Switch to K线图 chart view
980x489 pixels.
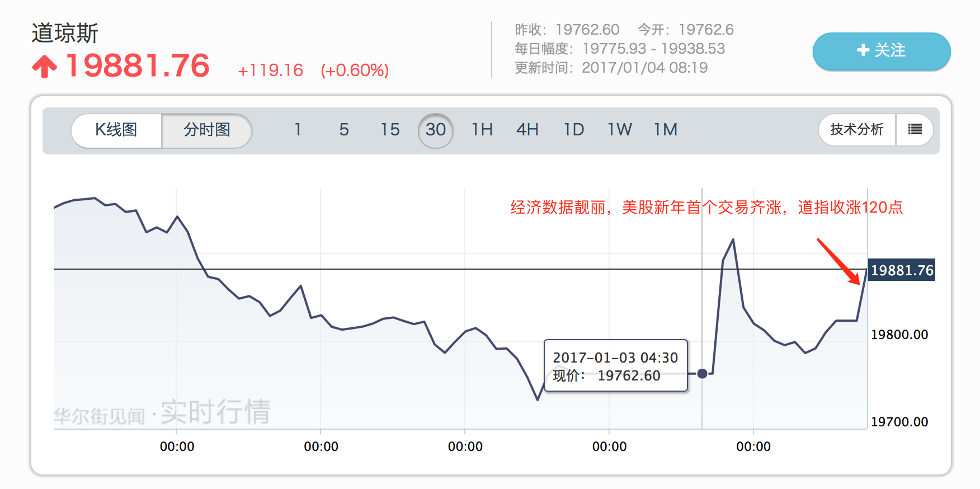click(116, 130)
